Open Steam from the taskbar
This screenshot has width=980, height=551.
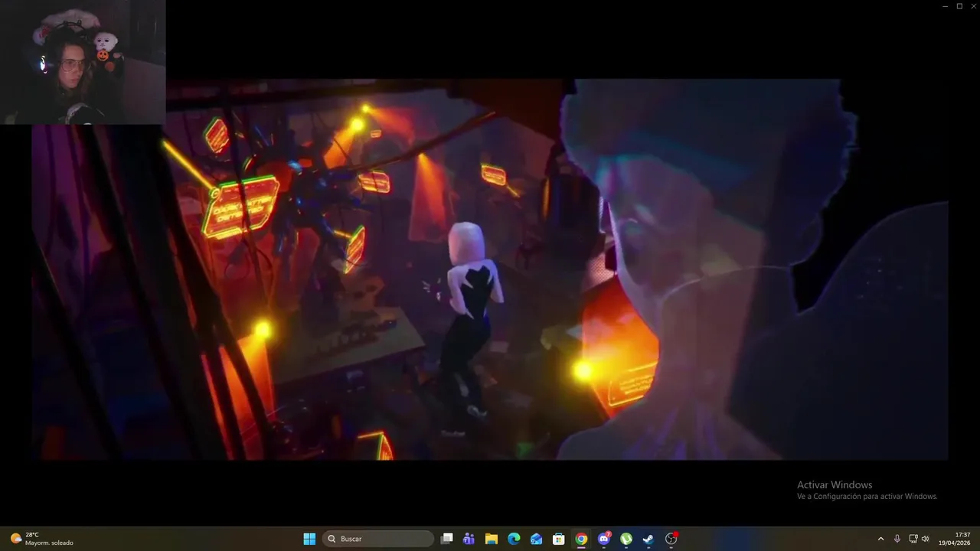(648, 539)
